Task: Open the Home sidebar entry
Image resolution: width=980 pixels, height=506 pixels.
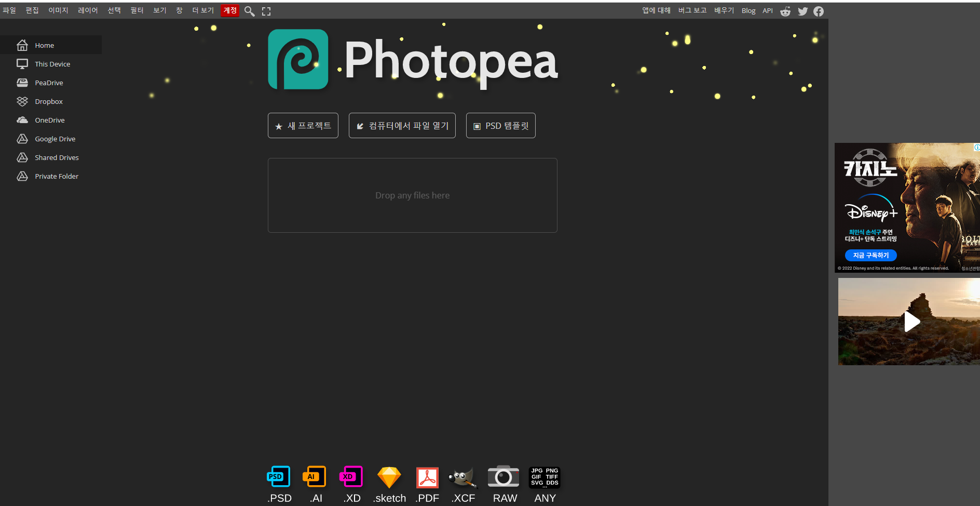Action: point(51,45)
